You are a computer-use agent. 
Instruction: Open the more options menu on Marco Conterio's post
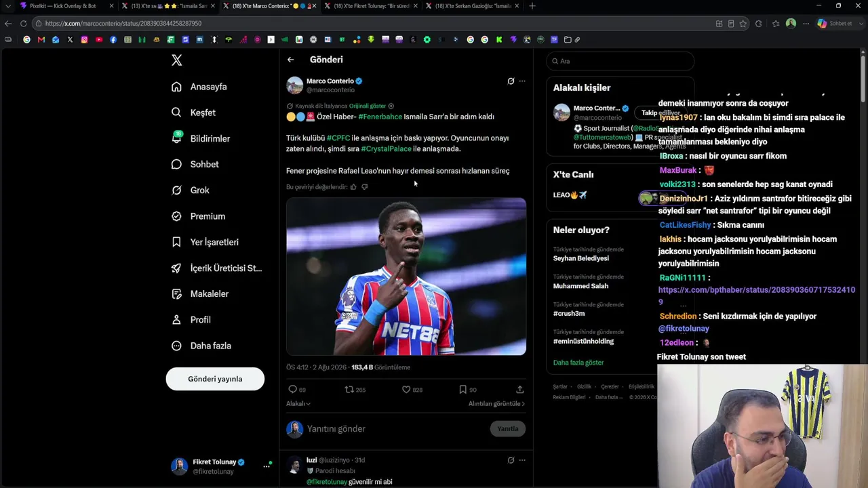point(522,81)
